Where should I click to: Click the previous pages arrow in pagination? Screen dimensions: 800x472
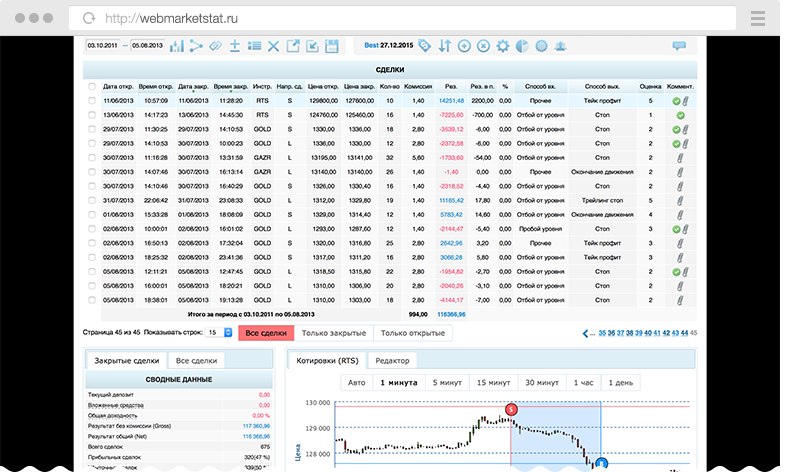pos(585,333)
